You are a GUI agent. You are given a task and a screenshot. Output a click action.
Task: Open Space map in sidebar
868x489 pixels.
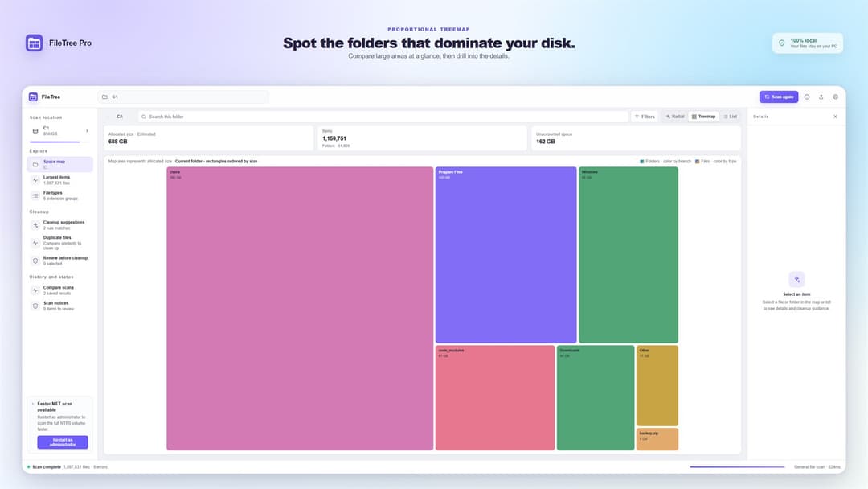click(x=59, y=164)
